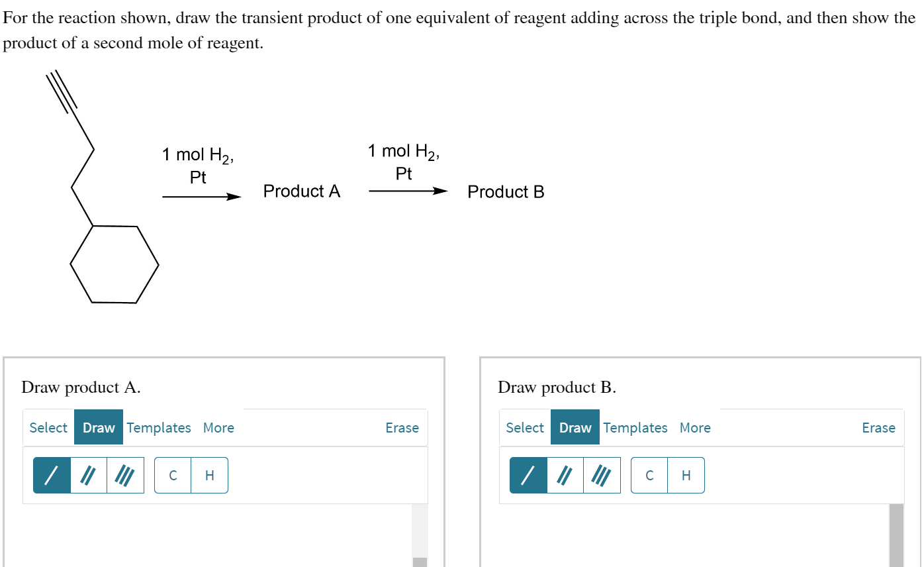Select the triple bond tool in product B editor
This screenshot has width=924, height=567.
click(x=601, y=475)
